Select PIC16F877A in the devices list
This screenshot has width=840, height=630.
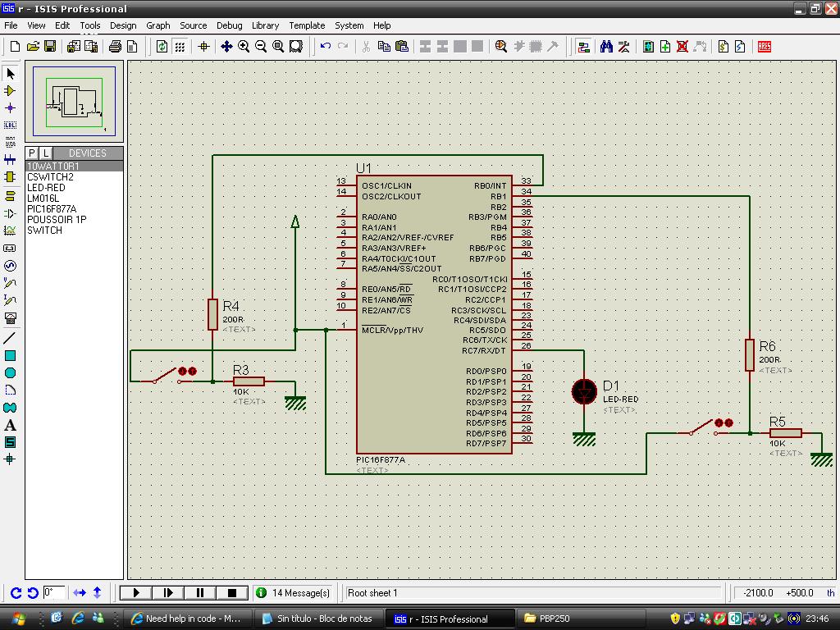tap(52, 209)
